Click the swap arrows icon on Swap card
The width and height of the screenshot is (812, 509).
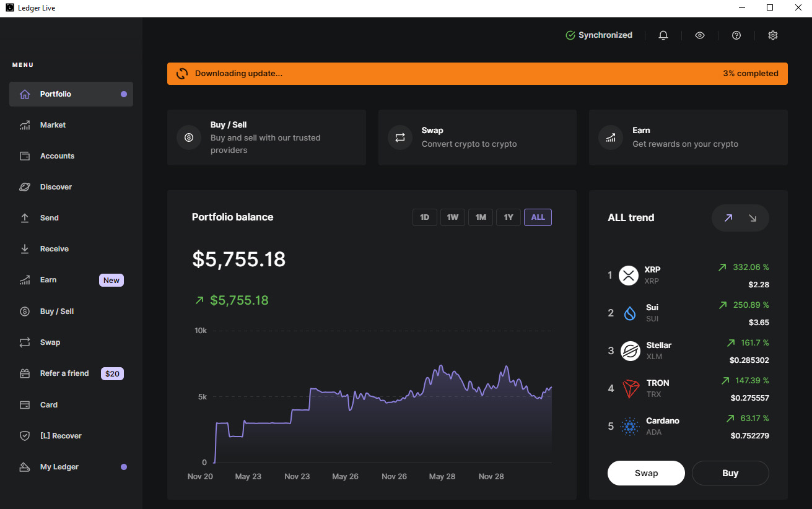400,137
